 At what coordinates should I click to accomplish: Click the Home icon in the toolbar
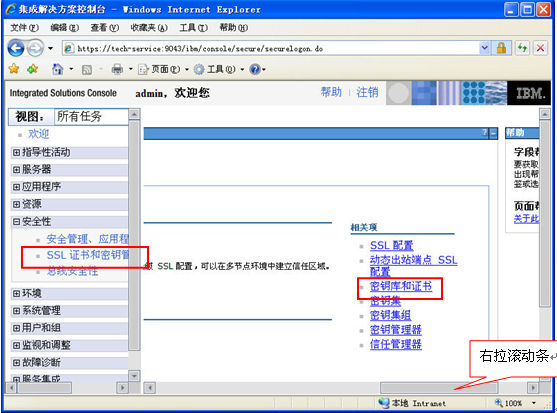click(58, 69)
